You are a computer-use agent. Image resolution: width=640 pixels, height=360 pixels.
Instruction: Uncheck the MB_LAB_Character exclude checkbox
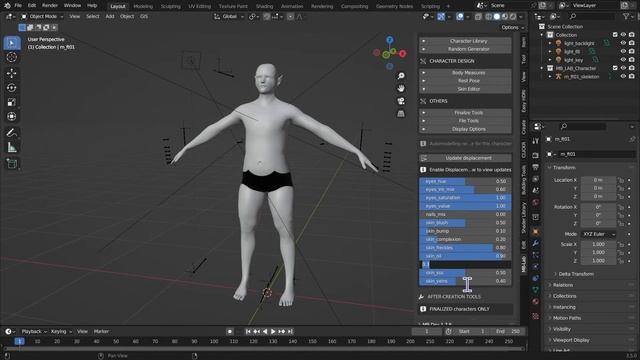[615, 68]
